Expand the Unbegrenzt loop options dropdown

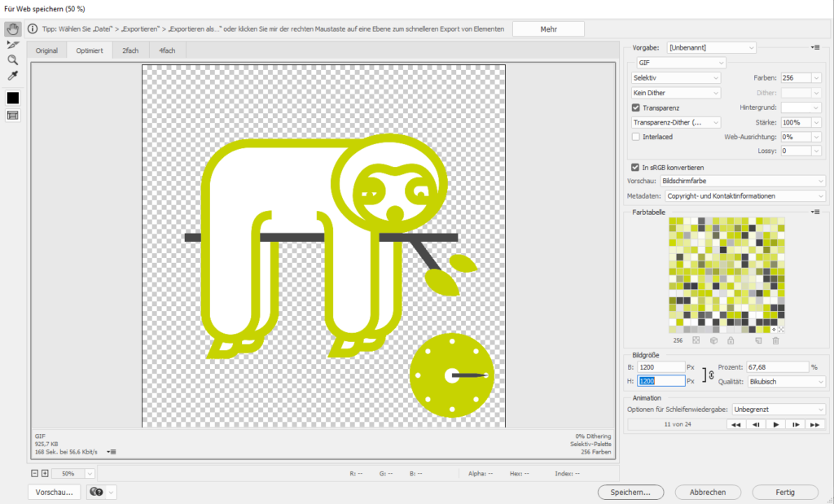coord(779,410)
